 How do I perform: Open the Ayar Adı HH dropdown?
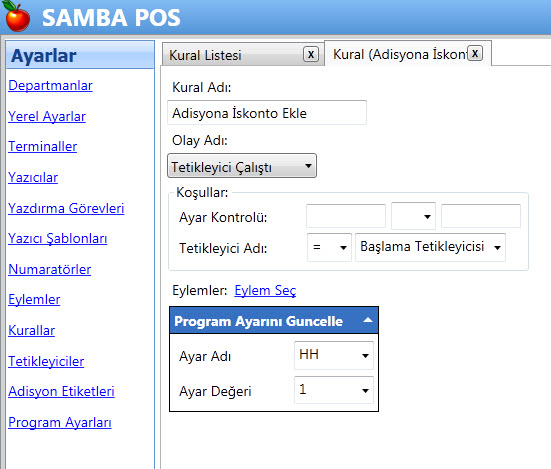pyautogui.click(x=334, y=355)
